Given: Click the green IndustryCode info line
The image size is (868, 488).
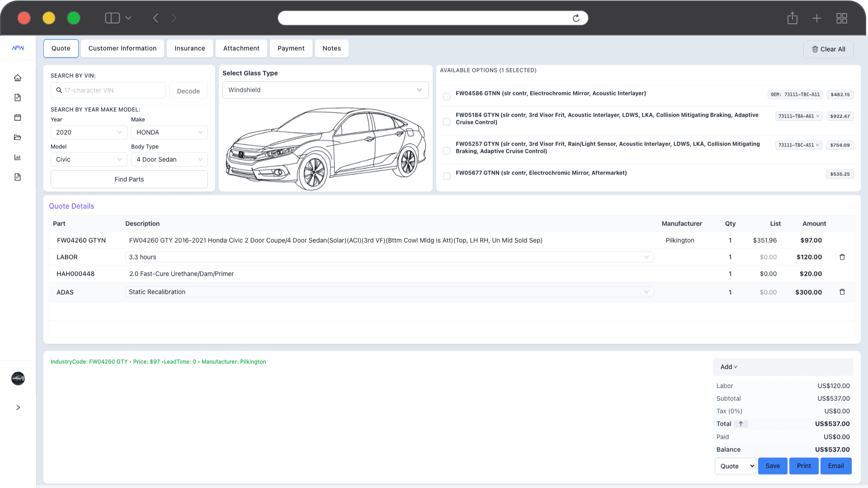Looking at the screenshot, I should 158,362.
